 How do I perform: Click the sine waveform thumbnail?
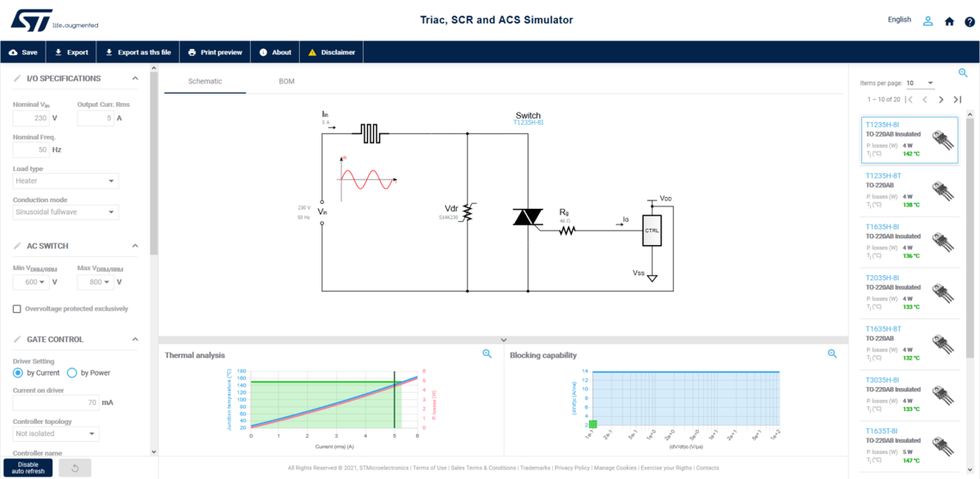[x=368, y=179]
